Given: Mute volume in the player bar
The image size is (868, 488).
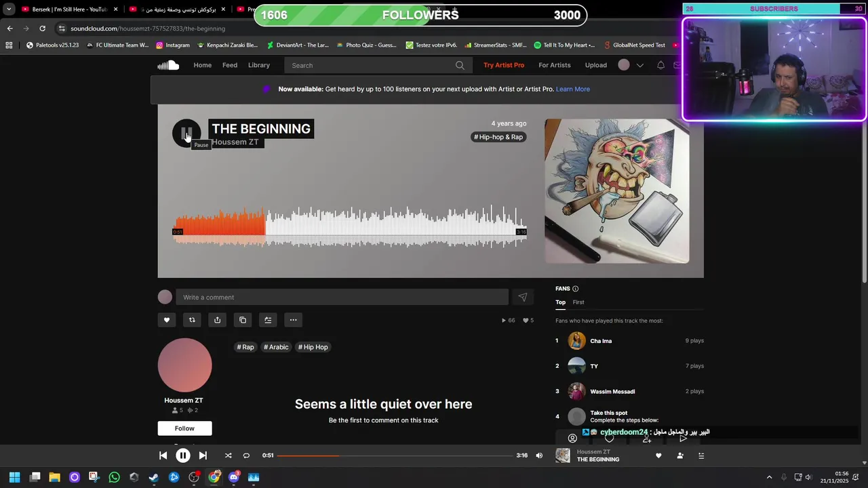Looking at the screenshot, I should 539,455.
